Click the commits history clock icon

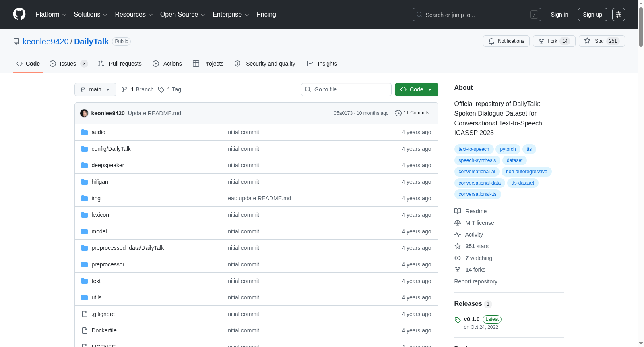[398, 113]
